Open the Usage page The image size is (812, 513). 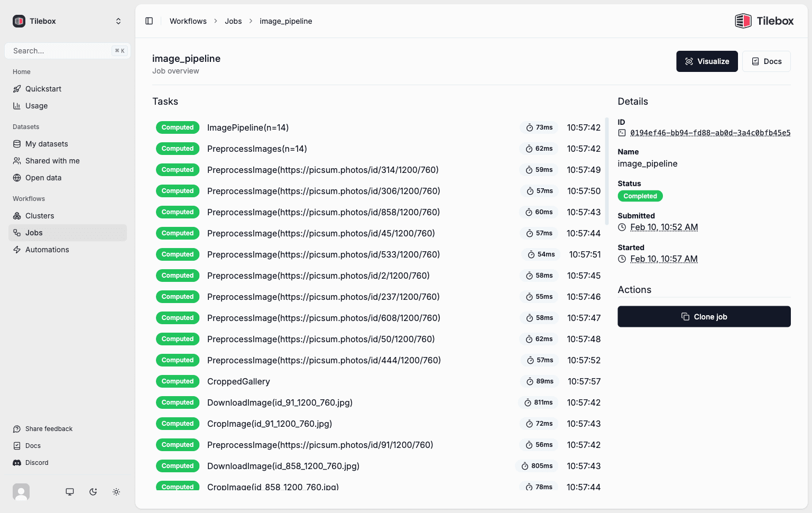[x=68, y=106]
